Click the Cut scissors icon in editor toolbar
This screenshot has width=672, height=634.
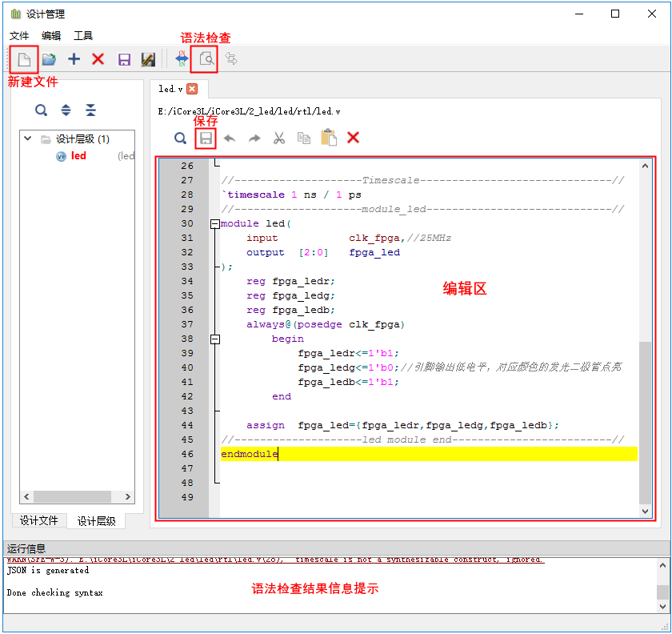(279, 138)
